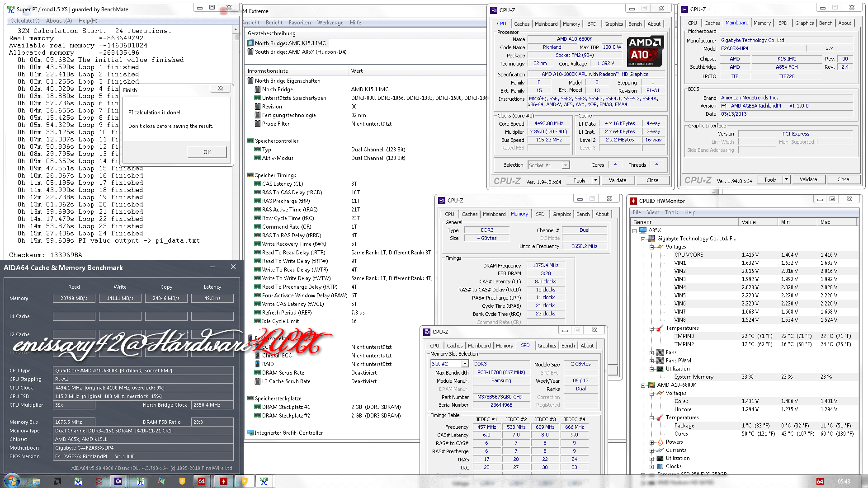Click the Max column header in HWMonitor

point(836,222)
